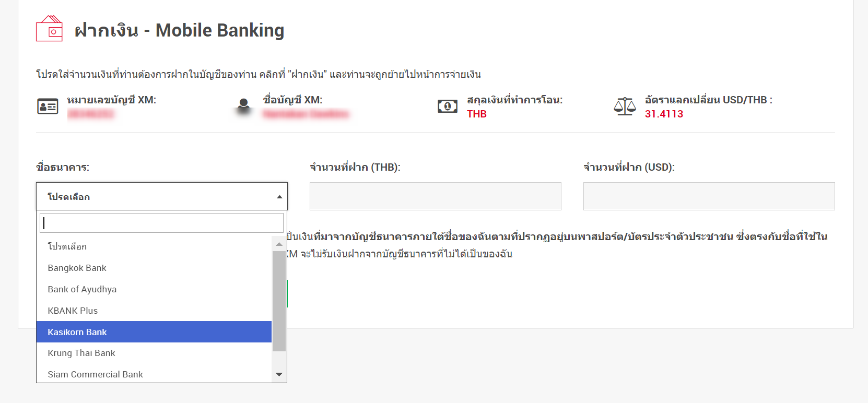Click the wallet deposit icon by the title
Viewport: 868px width, 403px height.
(x=49, y=28)
